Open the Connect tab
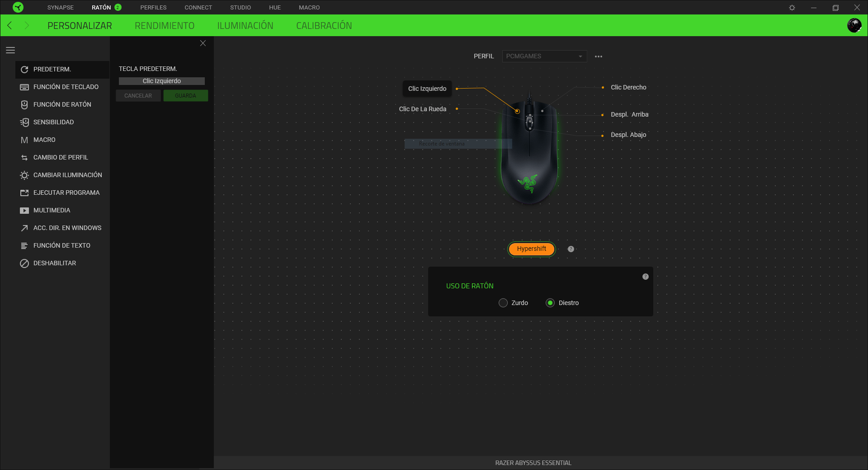 coord(198,8)
